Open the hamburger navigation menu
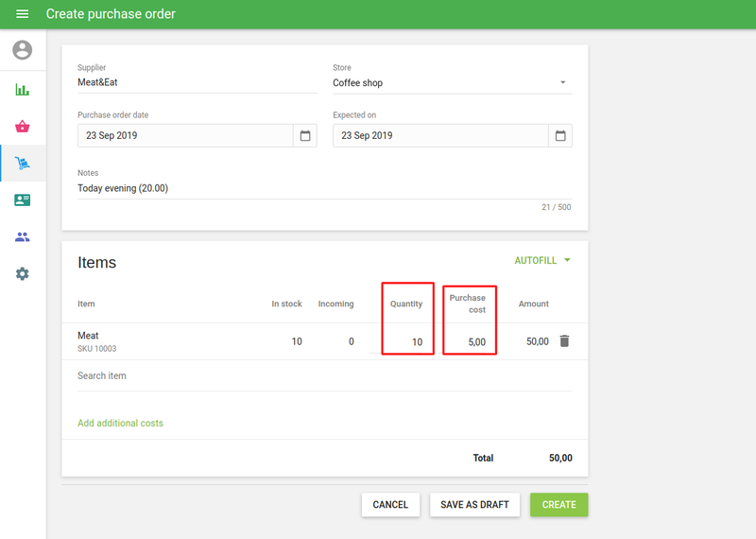 [23, 14]
